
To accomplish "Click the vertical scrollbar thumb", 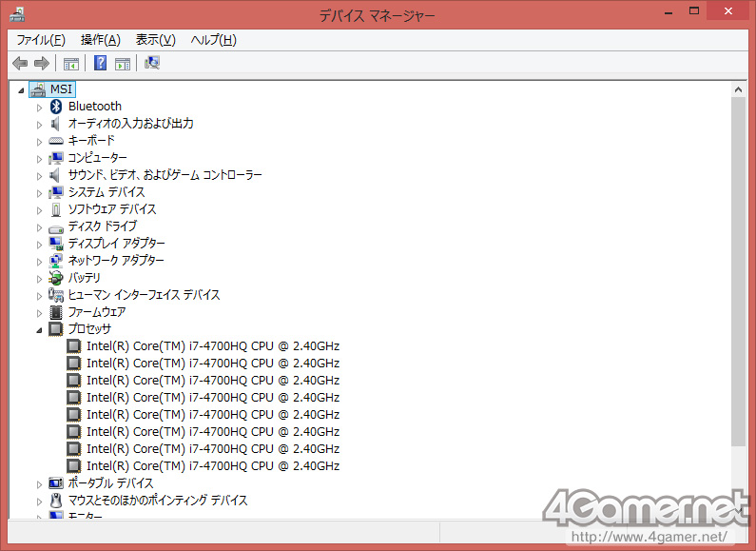I will click(x=738, y=271).
